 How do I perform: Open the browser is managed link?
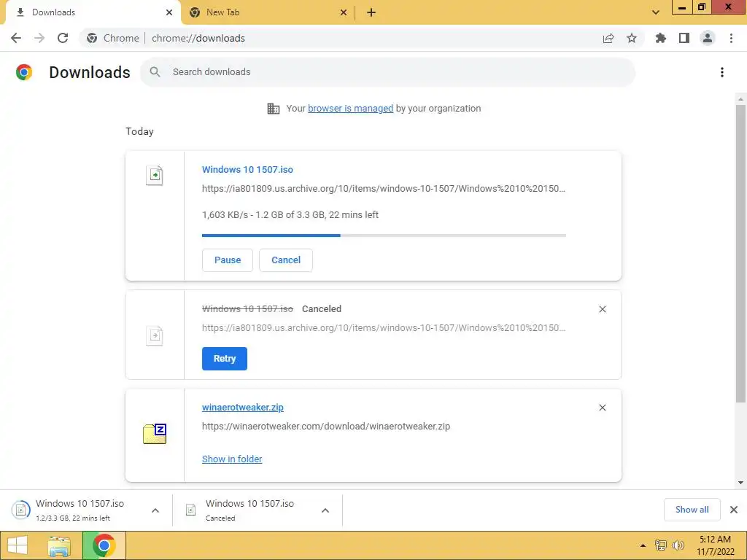pyautogui.click(x=351, y=109)
